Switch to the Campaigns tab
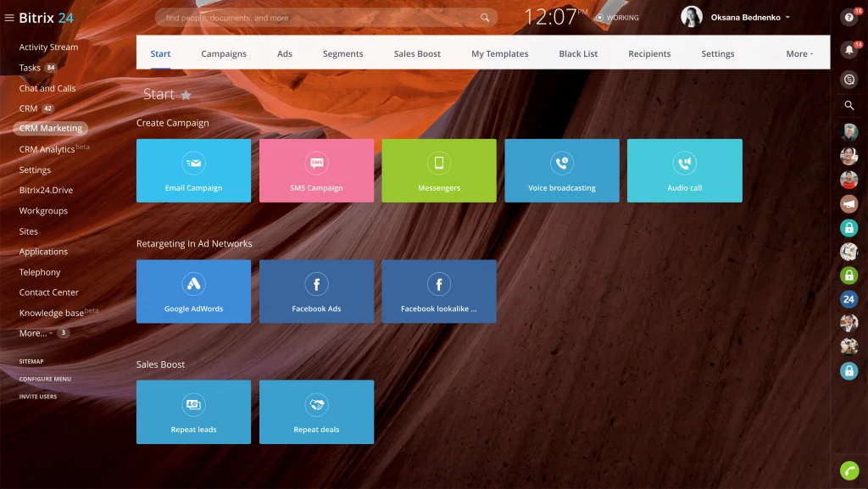The width and height of the screenshot is (868, 489). pos(224,53)
